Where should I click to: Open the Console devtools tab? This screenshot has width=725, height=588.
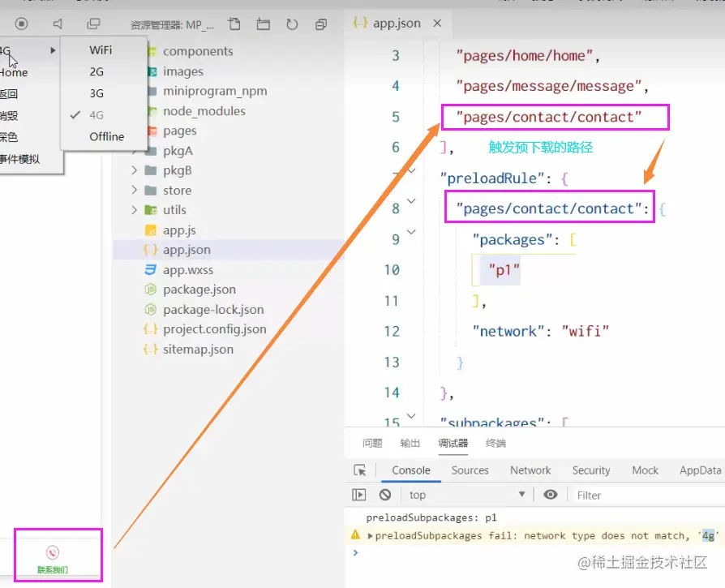click(x=410, y=470)
